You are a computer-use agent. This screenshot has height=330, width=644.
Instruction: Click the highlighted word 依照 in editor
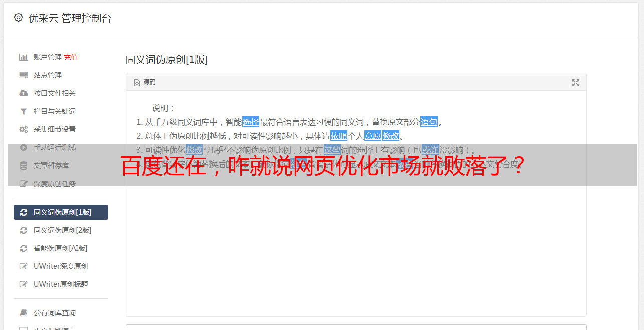[x=339, y=136]
